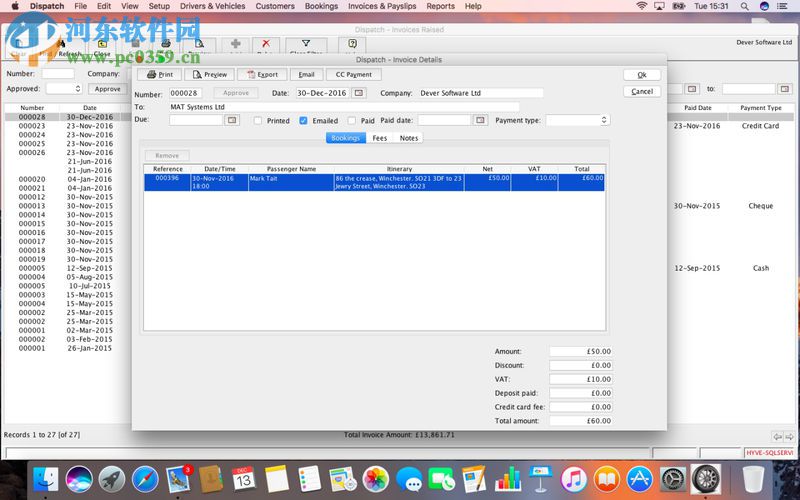The width and height of the screenshot is (800, 500).
Task: Open the Payment type dropdown
Action: [x=578, y=120]
